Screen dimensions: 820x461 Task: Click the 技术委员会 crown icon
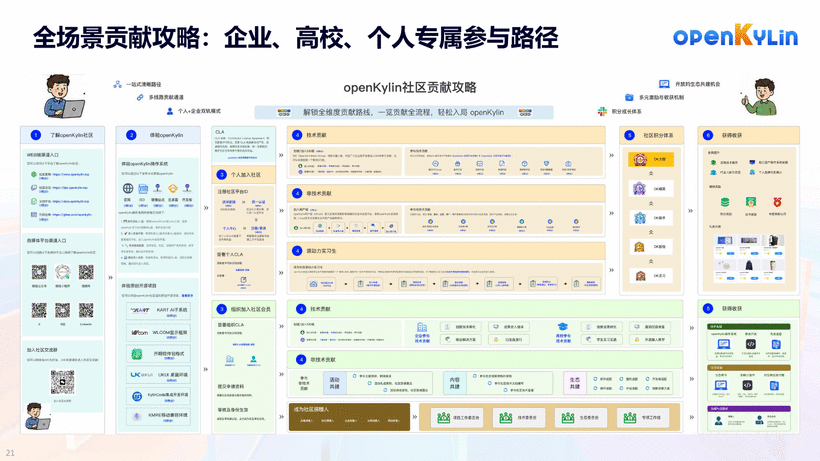point(506,417)
